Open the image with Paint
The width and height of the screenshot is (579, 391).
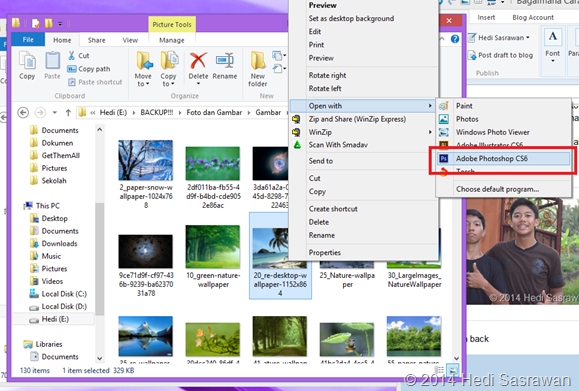click(464, 106)
